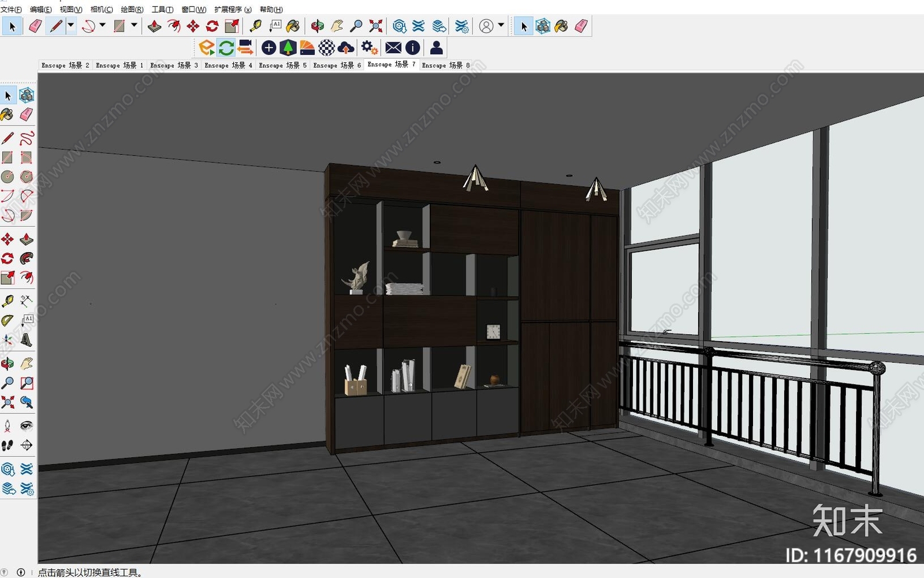Open the 相机(C) menu
This screenshot has height=578, width=924.
(102, 9)
